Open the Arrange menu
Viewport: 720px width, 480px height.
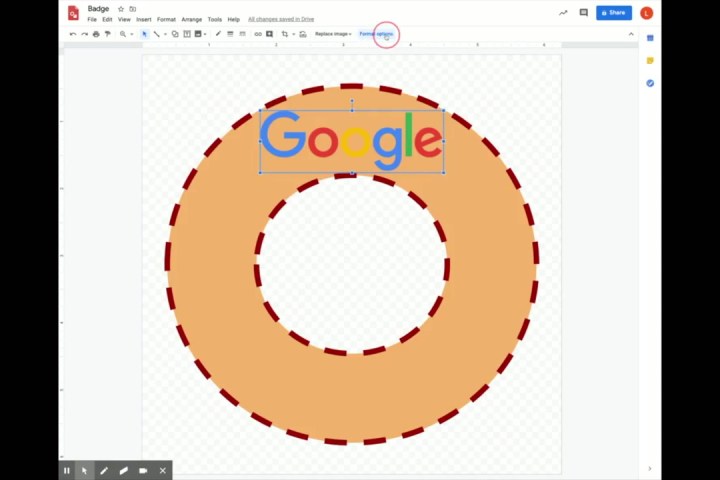(191, 19)
